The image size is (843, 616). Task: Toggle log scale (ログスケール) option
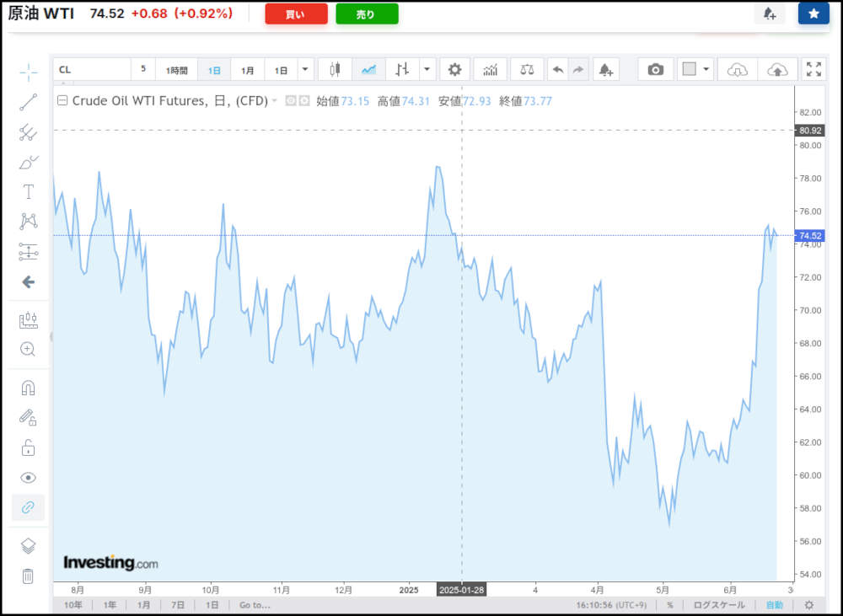tap(718, 605)
